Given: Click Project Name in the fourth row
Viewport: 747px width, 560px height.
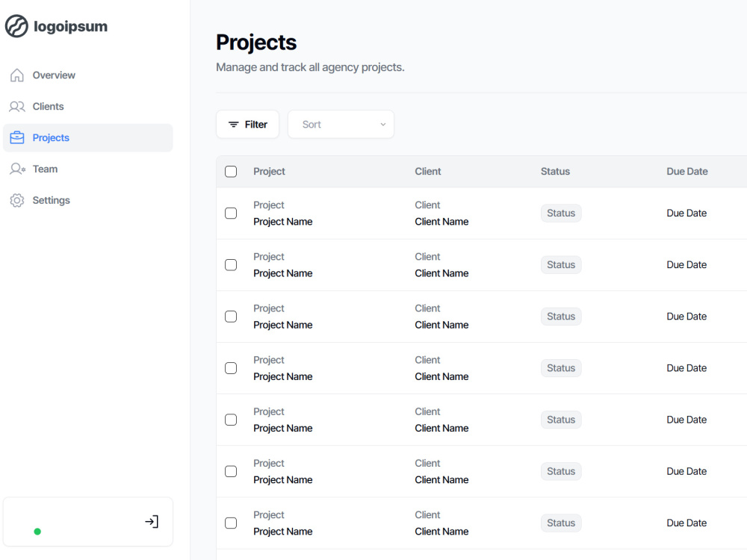Looking at the screenshot, I should [283, 376].
